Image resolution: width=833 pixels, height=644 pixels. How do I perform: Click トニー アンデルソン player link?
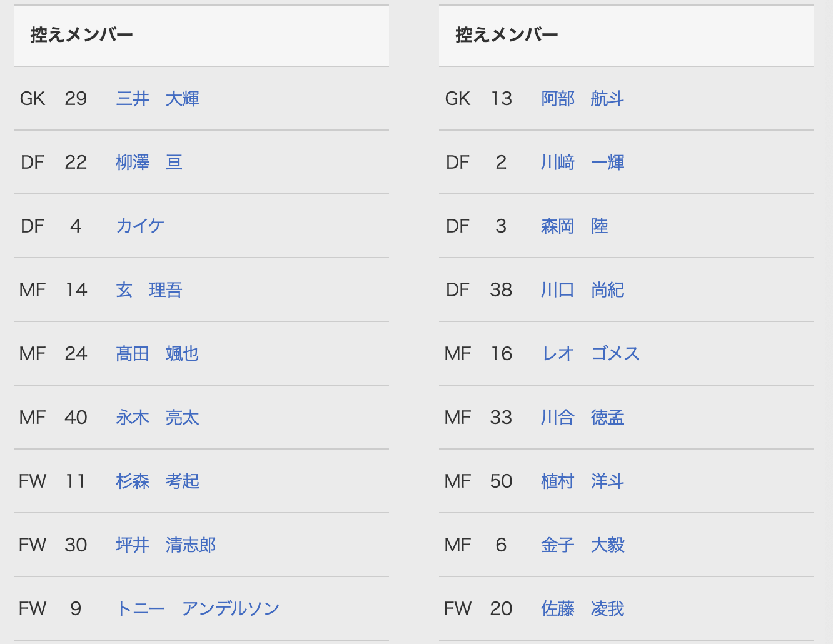click(x=198, y=609)
